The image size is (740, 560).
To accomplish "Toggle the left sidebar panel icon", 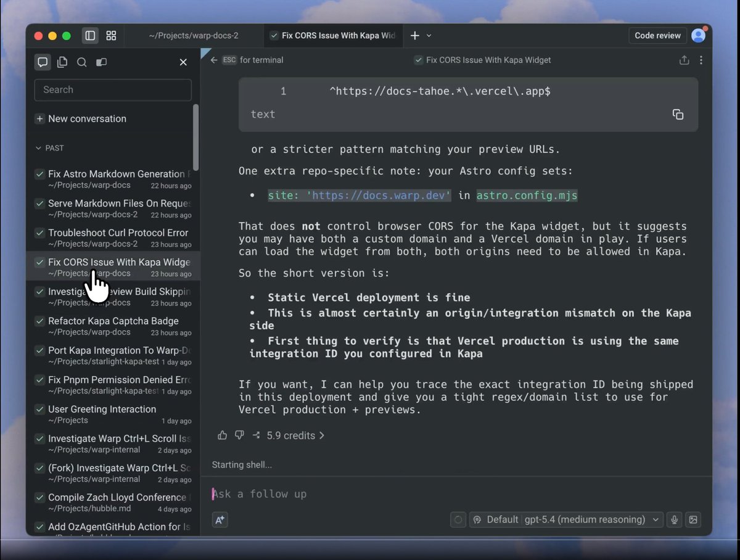I will click(90, 36).
